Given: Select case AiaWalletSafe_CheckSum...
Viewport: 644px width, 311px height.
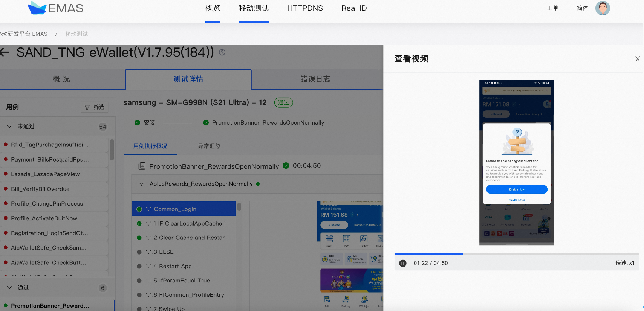Looking at the screenshot, I should coord(54,247).
